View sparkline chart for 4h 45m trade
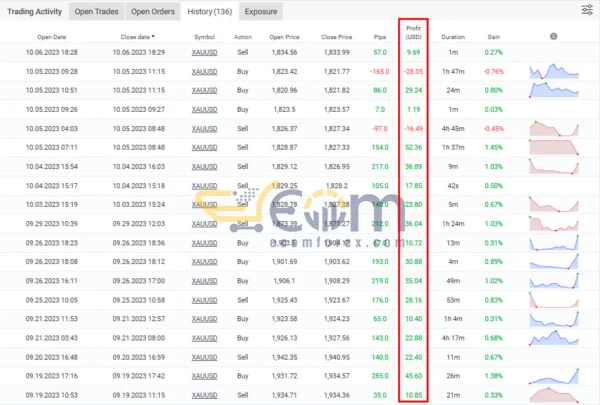 [x=554, y=129]
